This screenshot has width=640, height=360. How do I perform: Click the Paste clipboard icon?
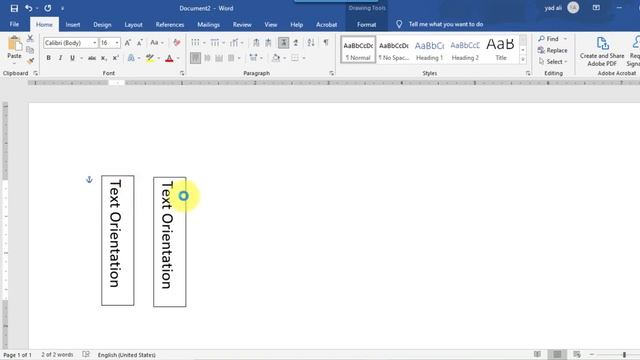(x=15, y=43)
